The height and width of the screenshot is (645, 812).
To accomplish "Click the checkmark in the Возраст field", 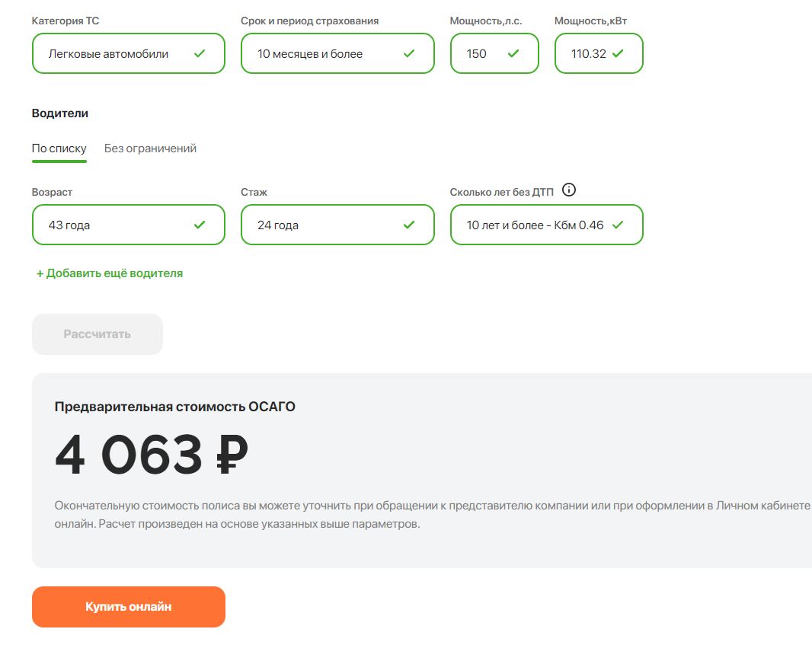I will point(200,225).
